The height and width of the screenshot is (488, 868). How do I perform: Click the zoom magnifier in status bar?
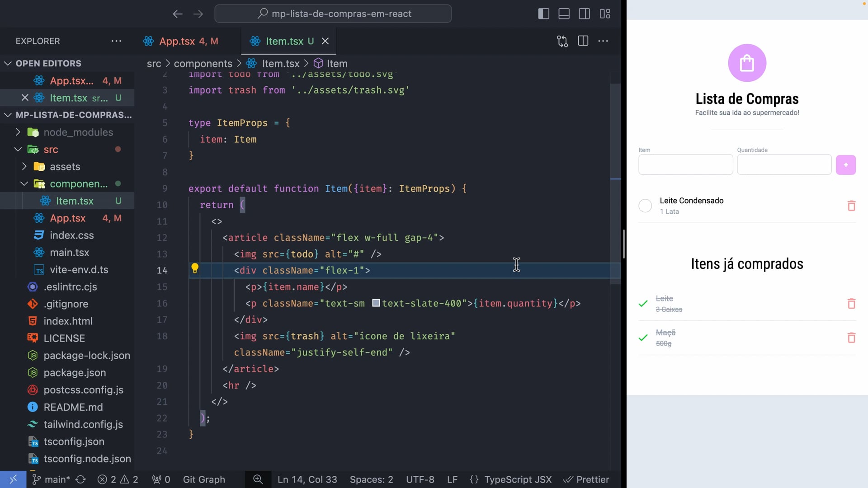pyautogui.click(x=258, y=479)
